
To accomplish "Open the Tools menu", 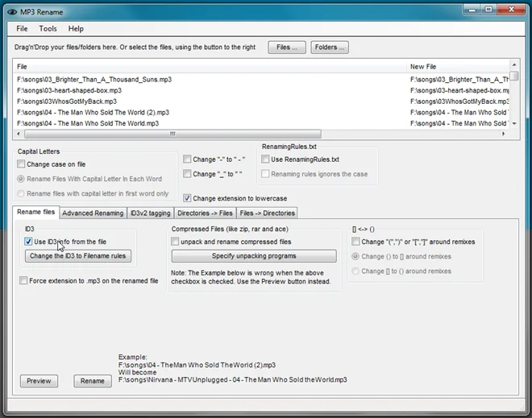I will pos(48,29).
